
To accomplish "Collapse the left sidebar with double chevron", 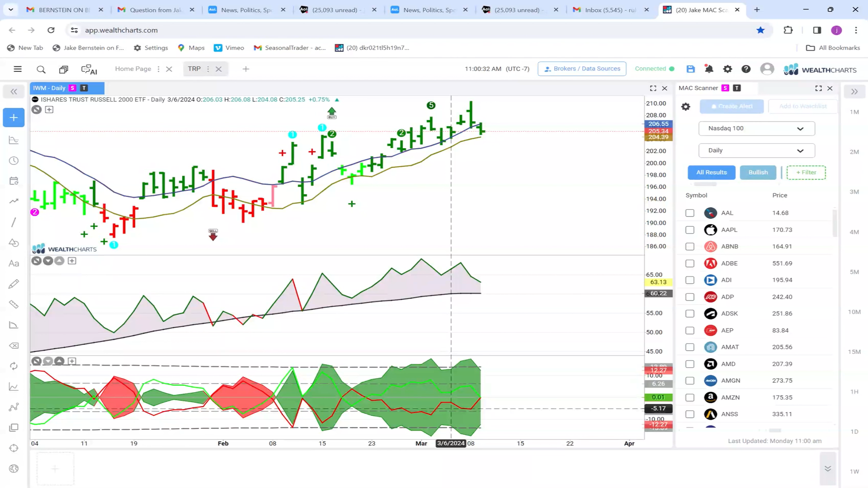I will (x=14, y=92).
